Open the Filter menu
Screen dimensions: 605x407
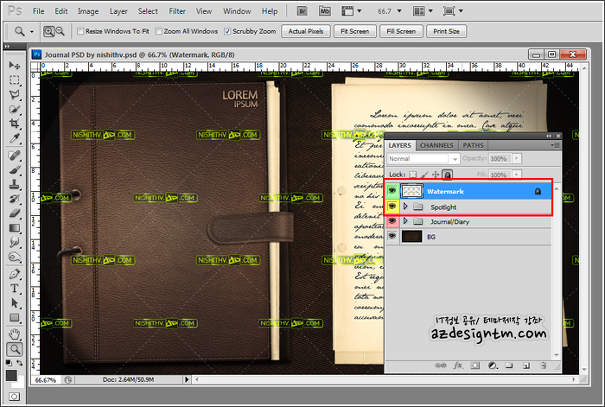(177, 11)
